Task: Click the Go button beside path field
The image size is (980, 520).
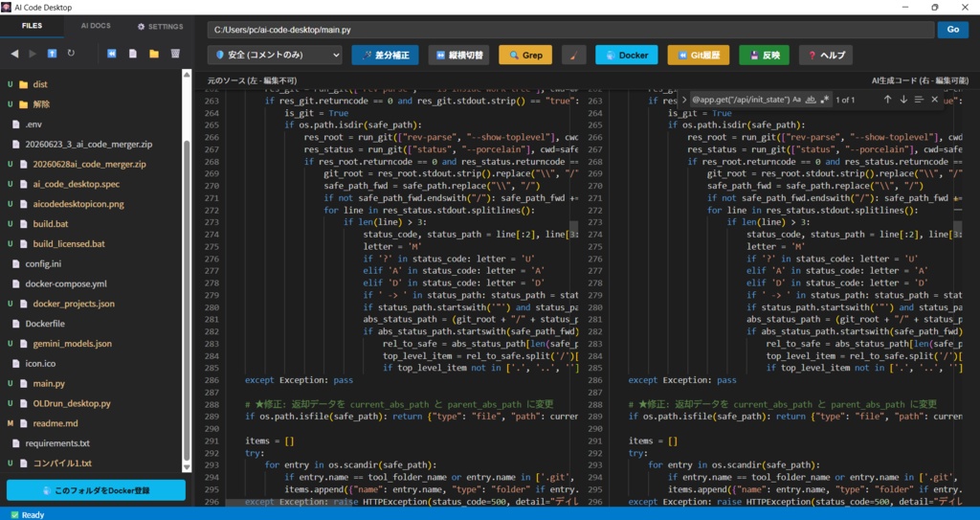Action: tap(952, 30)
